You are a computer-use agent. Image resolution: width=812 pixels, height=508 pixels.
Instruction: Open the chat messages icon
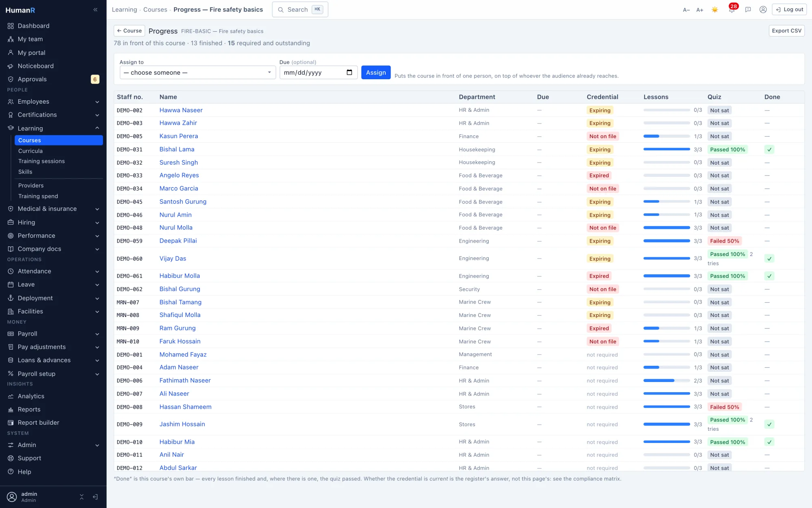tap(748, 10)
